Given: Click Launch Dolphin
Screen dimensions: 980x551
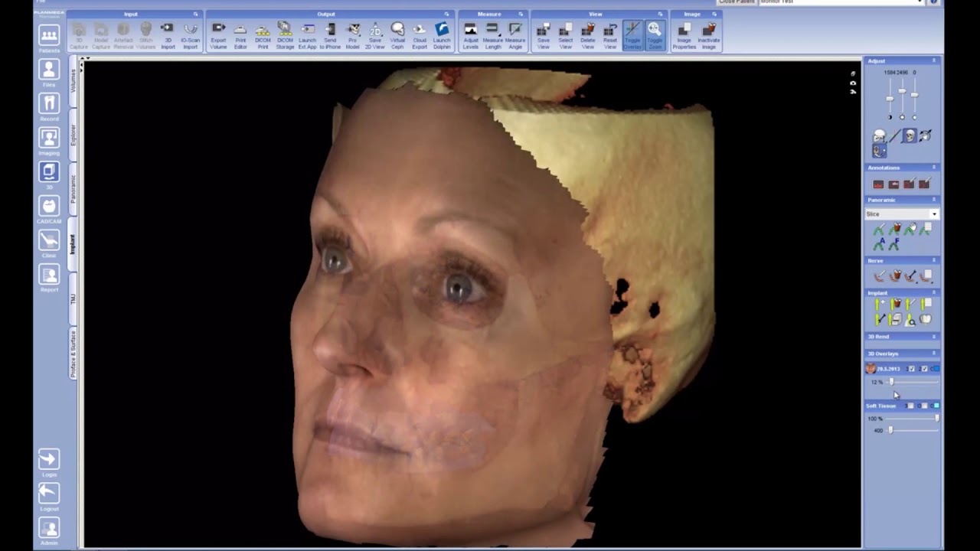Looking at the screenshot, I should pos(442,35).
